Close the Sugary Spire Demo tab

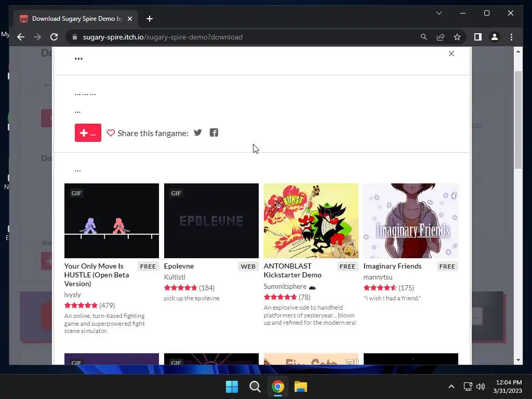[x=129, y=19]
